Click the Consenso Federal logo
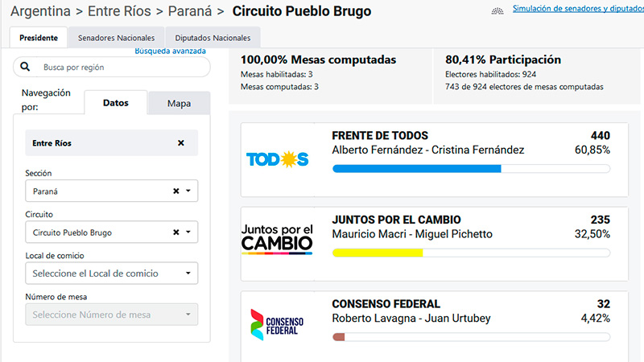Image resolution: width=644 pixels, height=362 pixels. (x=277, y=325)
